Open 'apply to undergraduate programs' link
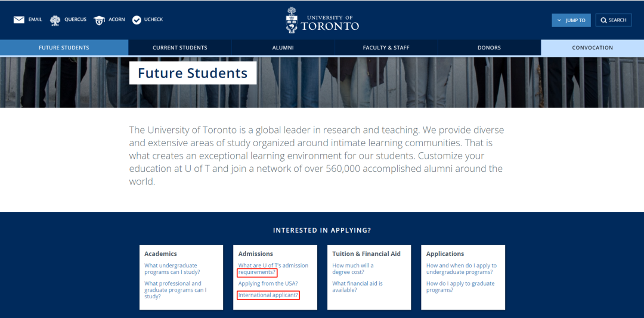 coord(461,268)
